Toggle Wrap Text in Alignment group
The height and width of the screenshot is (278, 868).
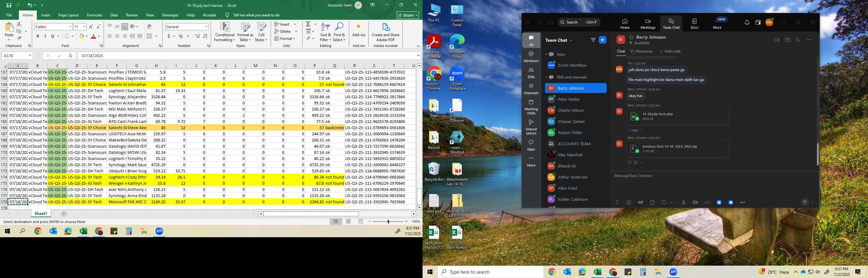coord(149,27)
